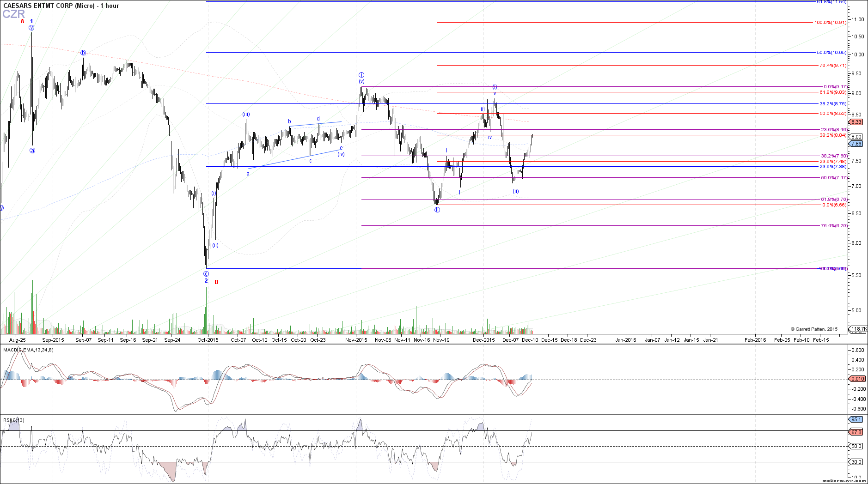Click the Feb-2016 date axis label

[x=755, y=340]
